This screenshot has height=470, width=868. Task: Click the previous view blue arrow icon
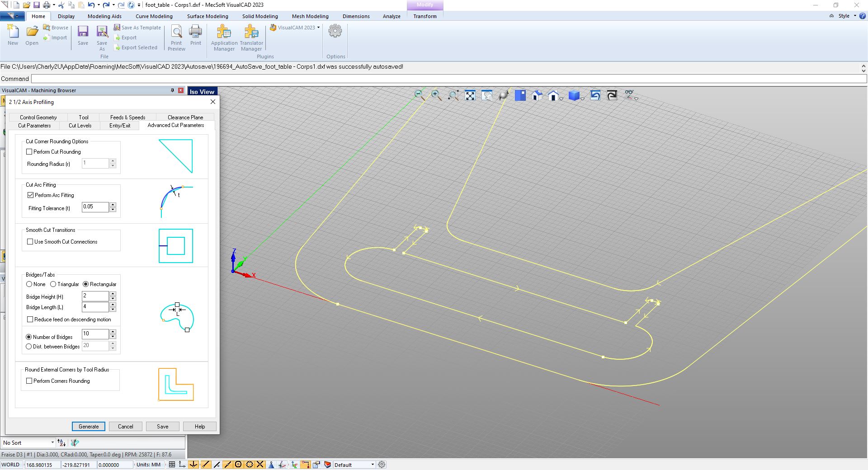pos(595,95)
